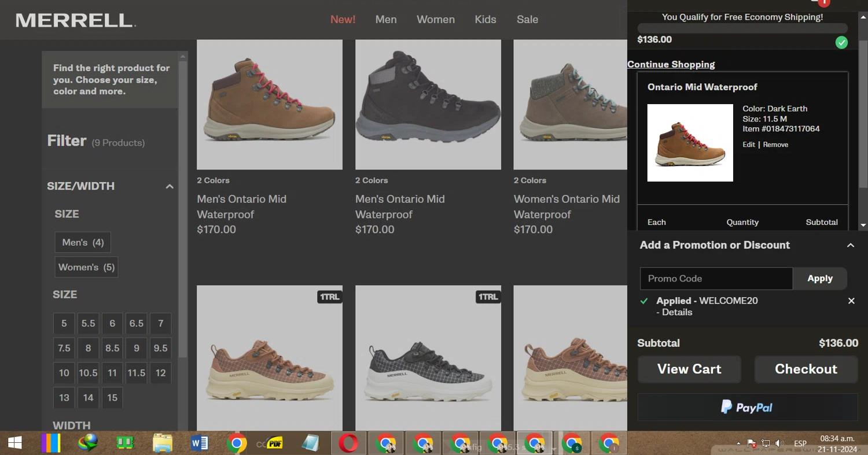Open the notepad icon in the taskbar

point(311,443)
